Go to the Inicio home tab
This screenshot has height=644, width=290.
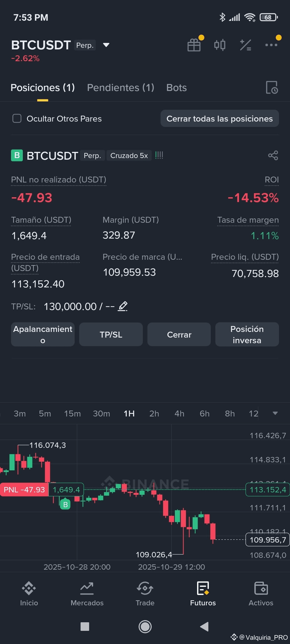[29, 594]
